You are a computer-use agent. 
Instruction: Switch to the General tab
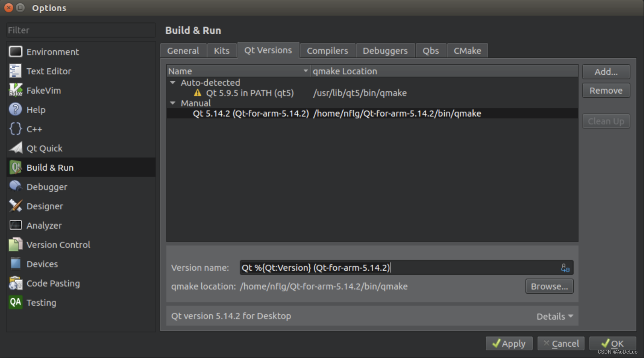pos(183,51)
